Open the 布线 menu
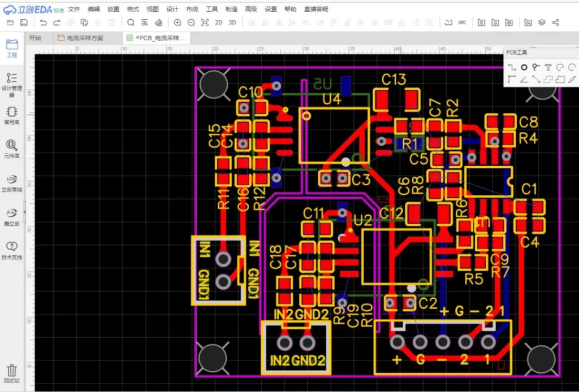This screenshot has height=392, width=579. (x=192, y=9)
